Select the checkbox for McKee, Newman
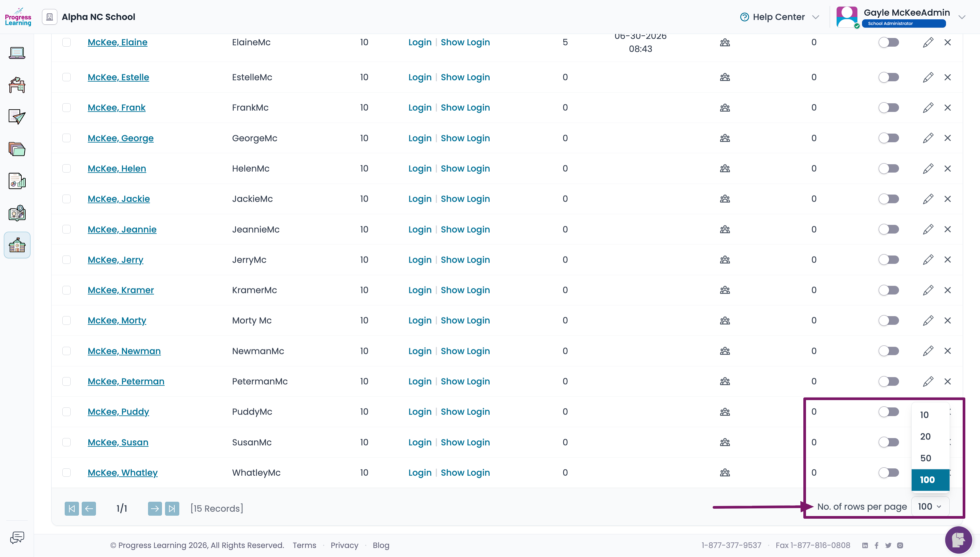 [67, 351]
